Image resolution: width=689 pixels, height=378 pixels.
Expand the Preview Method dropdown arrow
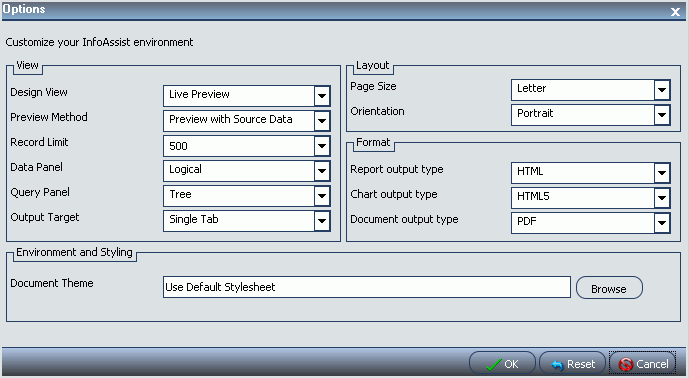tap(322, 121)
